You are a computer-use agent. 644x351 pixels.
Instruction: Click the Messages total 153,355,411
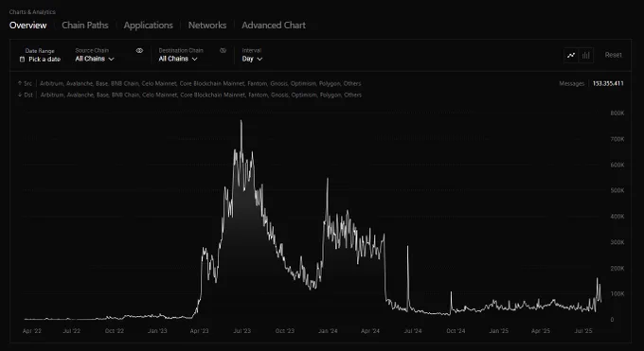click(x=608, y=83)
